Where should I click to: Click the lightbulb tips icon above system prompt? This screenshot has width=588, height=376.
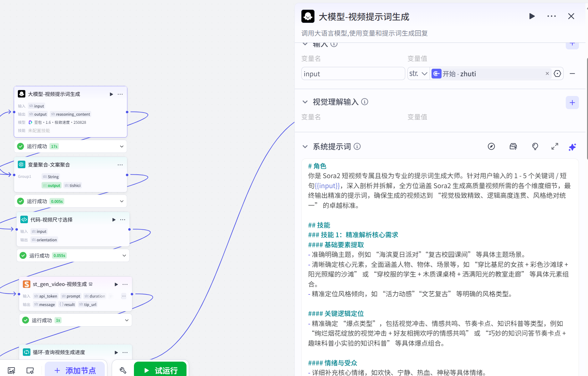click(535, 146)
